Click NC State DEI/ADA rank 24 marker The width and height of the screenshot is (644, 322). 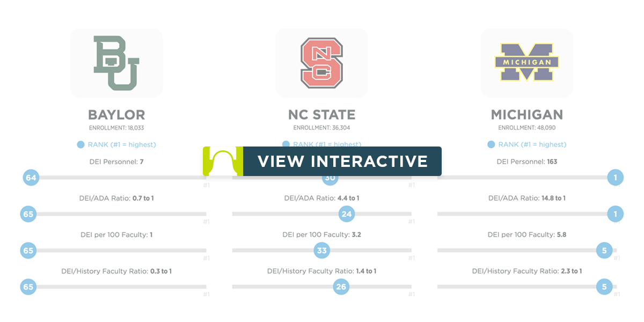pyautogui.click(x=347, y=214)
